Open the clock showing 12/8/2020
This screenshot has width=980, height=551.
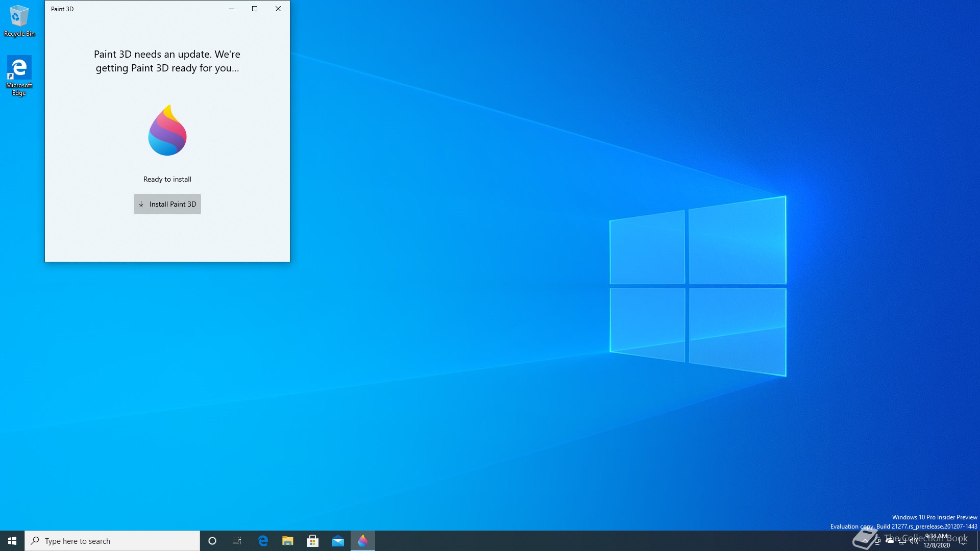point(937,541)
